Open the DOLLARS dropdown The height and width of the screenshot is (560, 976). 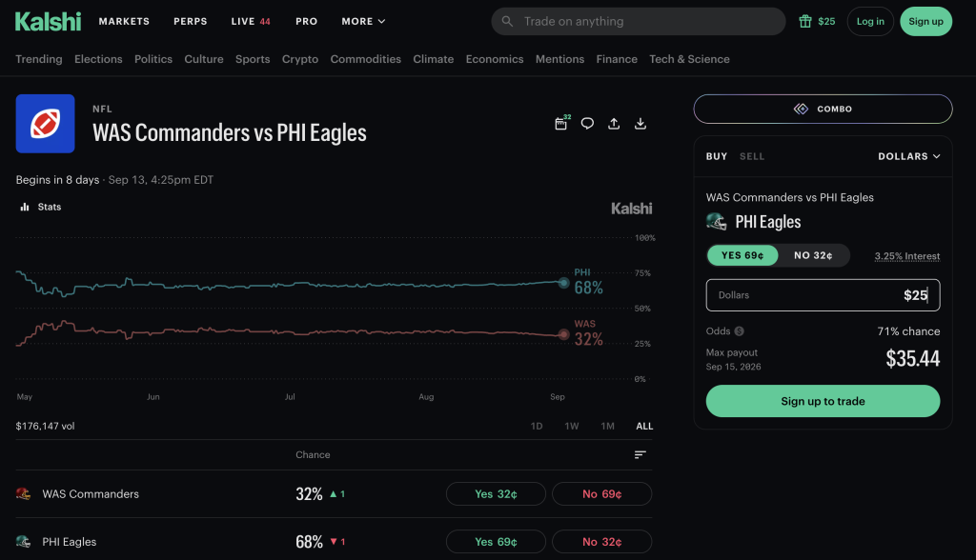point(908,156)
